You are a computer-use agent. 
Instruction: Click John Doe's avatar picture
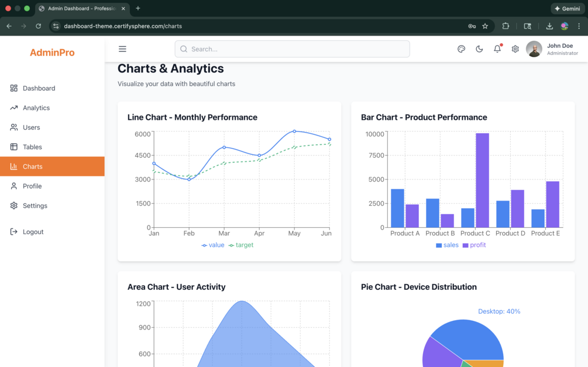[534, 49]
